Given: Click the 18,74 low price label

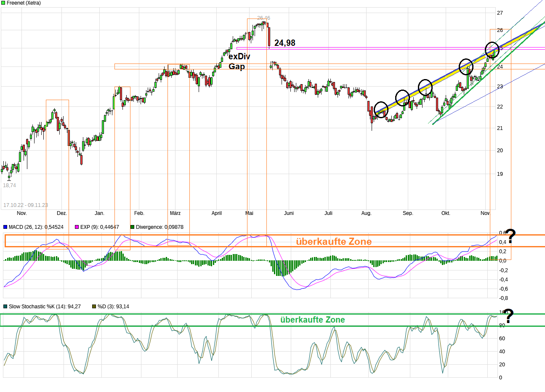Looking at the screenshot, I should 10,185.
